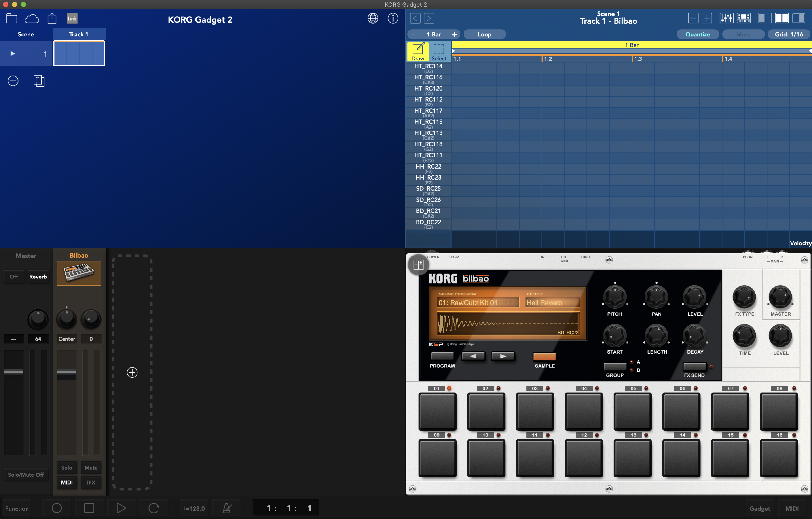Open the file folder icon

[x=12, y=18]
